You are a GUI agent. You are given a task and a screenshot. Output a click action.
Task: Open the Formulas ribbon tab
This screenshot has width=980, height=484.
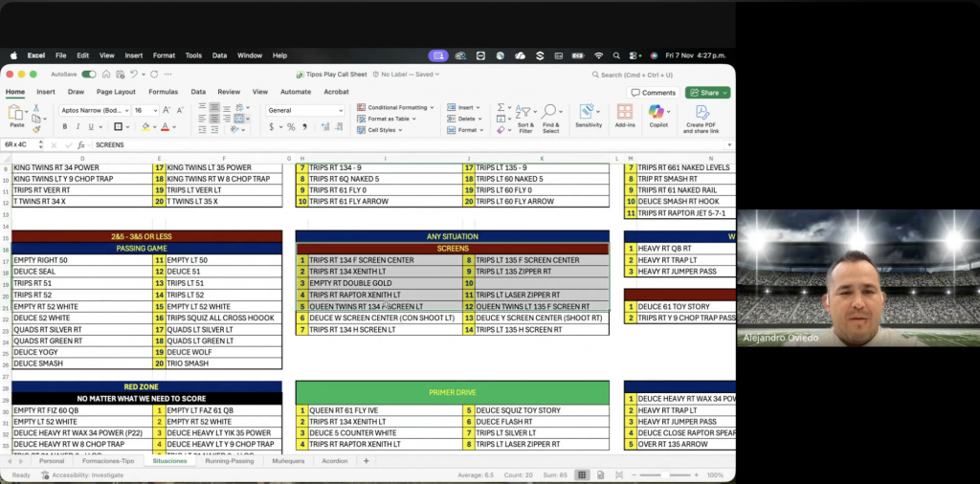pyautogui.click(x=163, y=92)
